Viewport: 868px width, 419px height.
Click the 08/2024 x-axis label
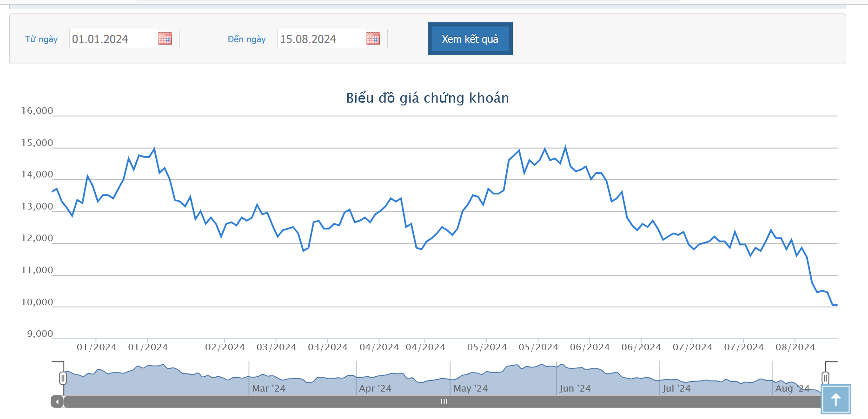pyautogui.click(x=795, y=347)
